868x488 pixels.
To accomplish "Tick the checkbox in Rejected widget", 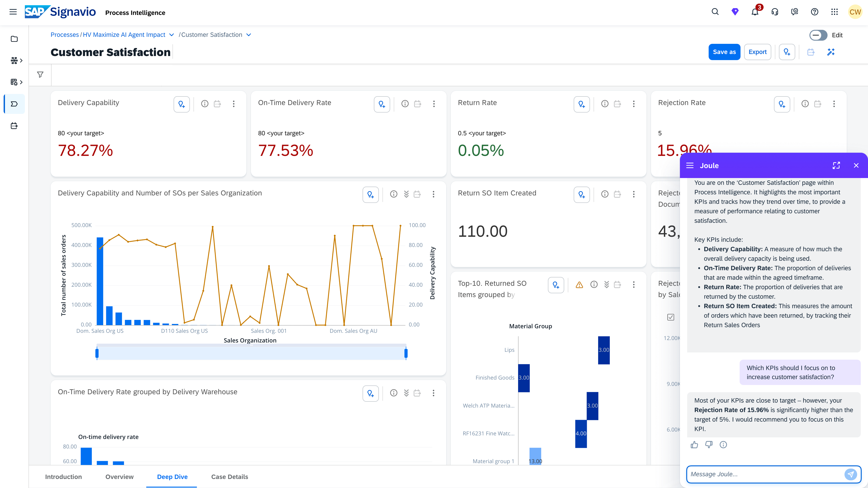I will point(670,317).
